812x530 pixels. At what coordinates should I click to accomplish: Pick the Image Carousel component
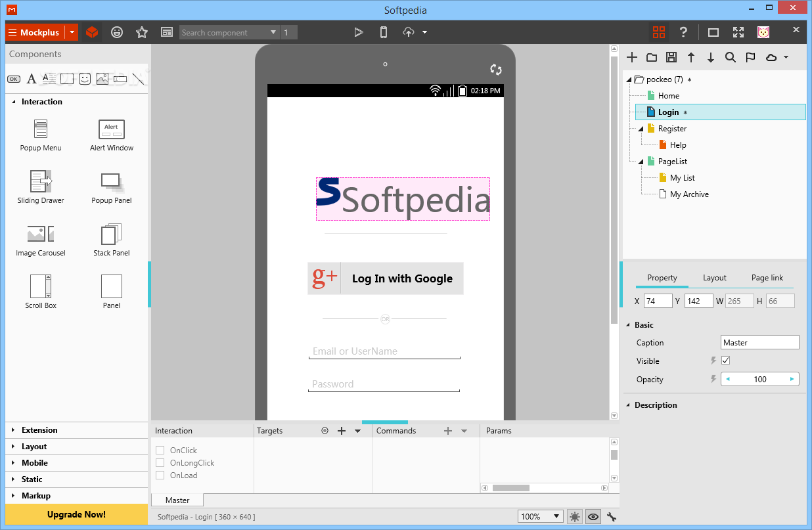pyautogui.click(x=41, y=240)
